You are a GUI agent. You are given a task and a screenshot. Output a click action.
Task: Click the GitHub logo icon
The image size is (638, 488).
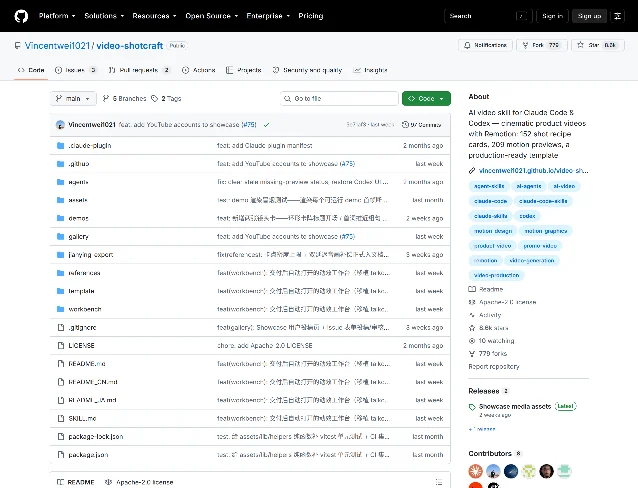tap(21, 16)
